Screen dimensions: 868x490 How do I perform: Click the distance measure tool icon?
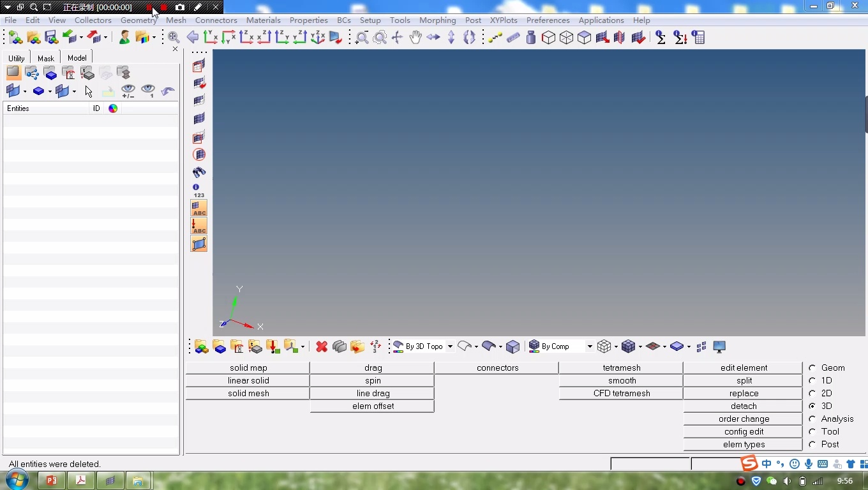pos(495,38)
